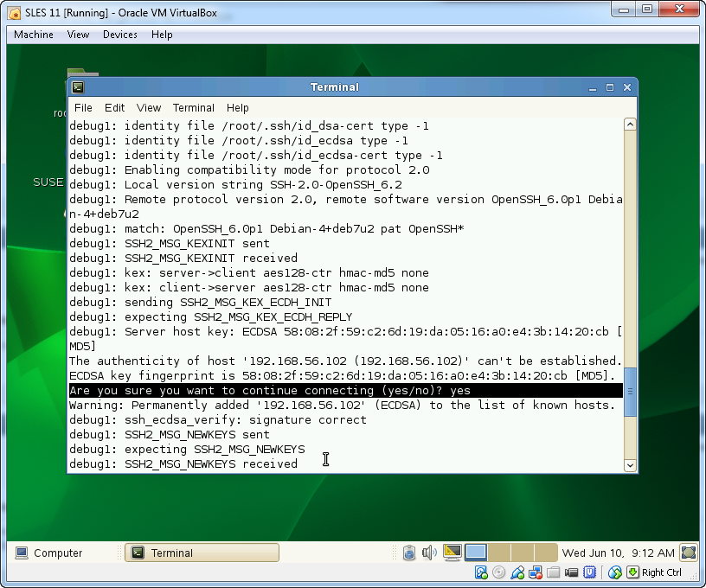
Task: Maximize the Terminal window
Action: click(610, 87)
